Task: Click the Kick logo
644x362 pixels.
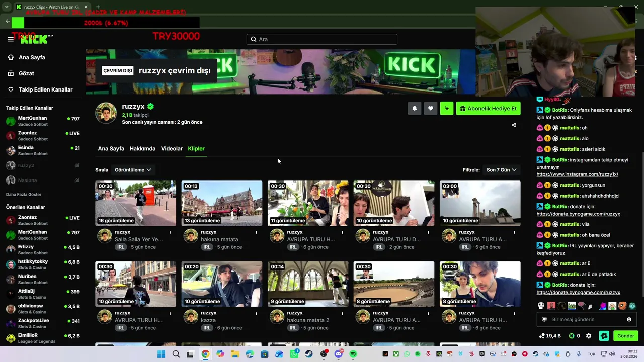Action: point(34,39)
